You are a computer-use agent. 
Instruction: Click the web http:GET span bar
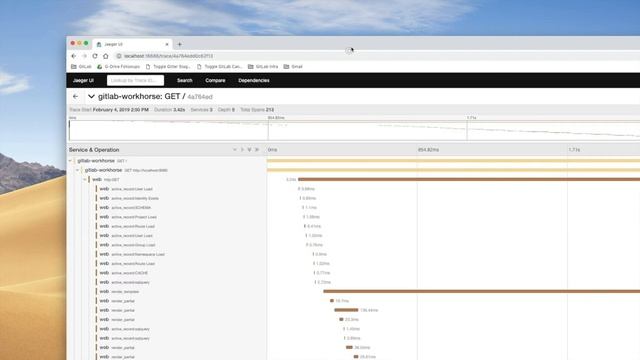pos(469,180)
